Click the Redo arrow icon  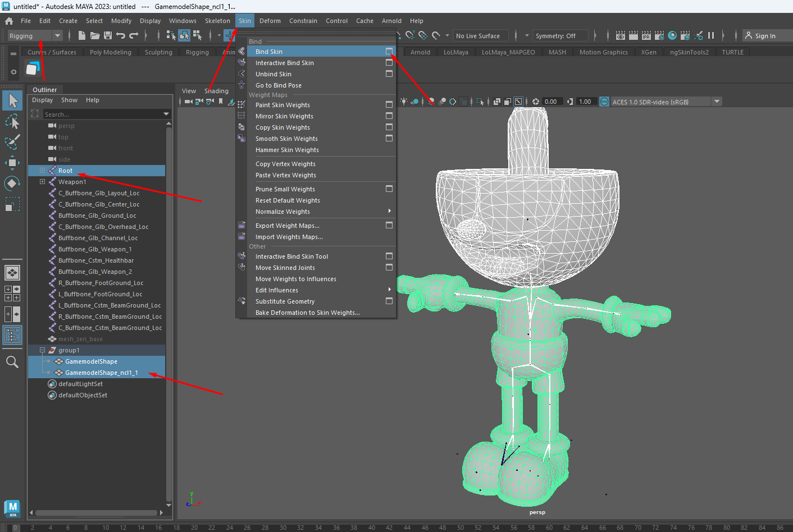[x=134, y=35]
